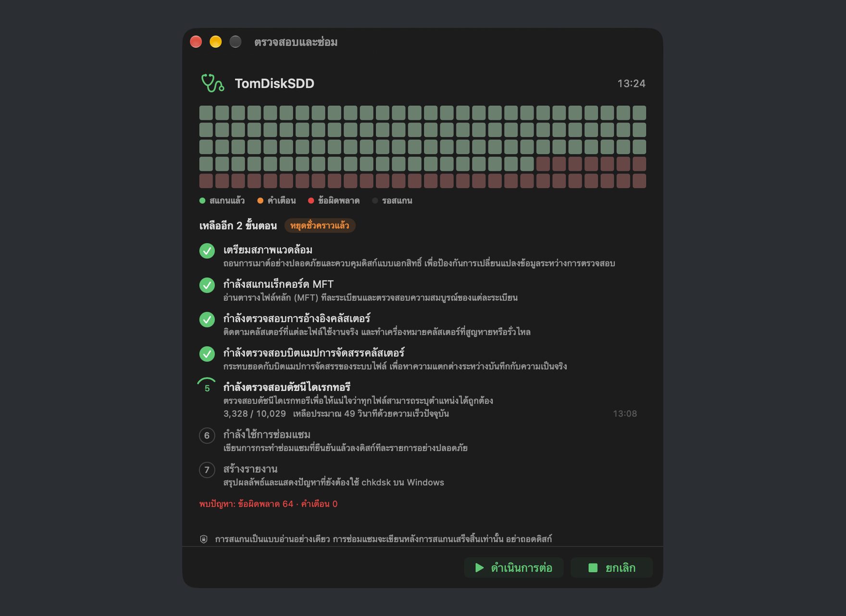The height and width of the screenshot is (616, 846).
Task: Click the first green block in the scan map
Action: coord(206,113)
